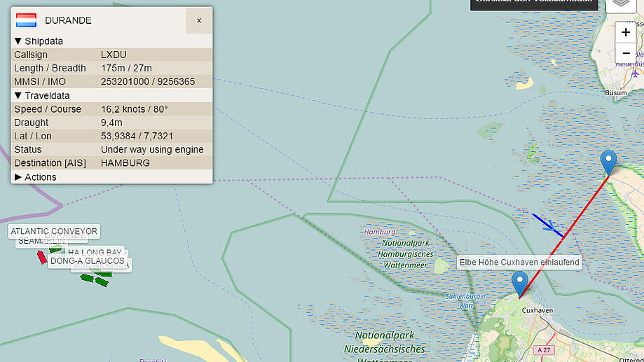This screenshot has width=644, height=362.
Task: Open the HA LONG BAY ship label
Action: pyautogui.click(x=95, y=251)
